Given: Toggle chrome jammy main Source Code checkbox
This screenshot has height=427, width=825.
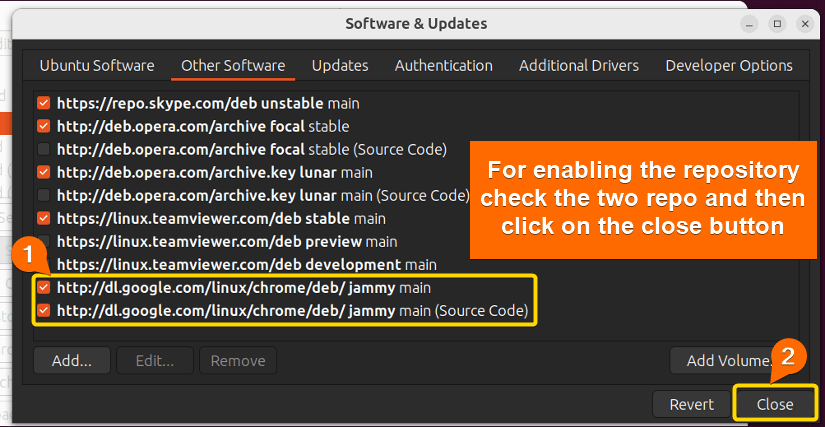Looking at the screenshot, I should coord(44,311).
